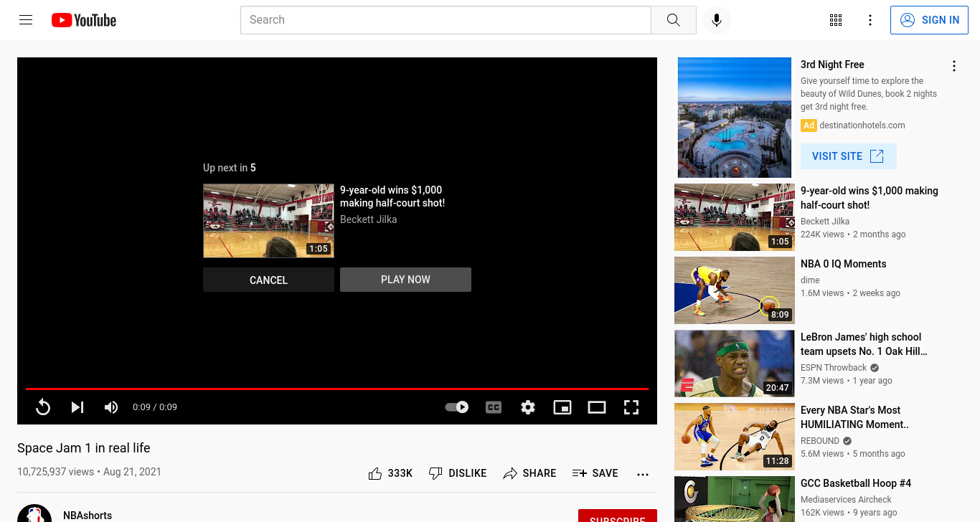Open more actions ellipsis below video
The image size is (980, 522).
pyautogui.click(x=643, y=473)
